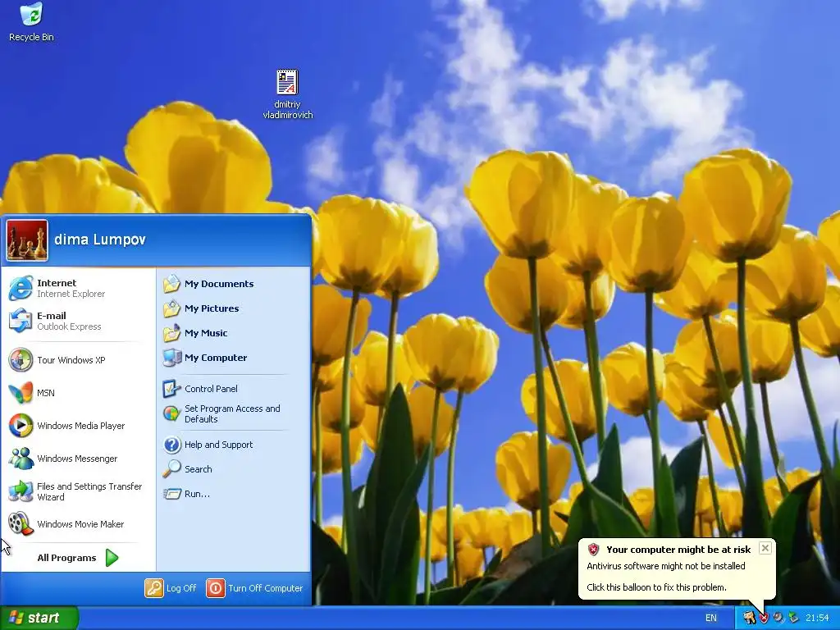
Task: Open the EN language bar indicator
Action: pyautogui.click(x=711, y=618)
